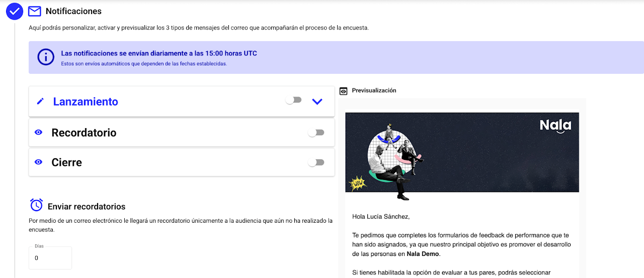Click the Previsualización label
Image resolution: width=644 pixels, height=278 pixels.
[374, 90]
